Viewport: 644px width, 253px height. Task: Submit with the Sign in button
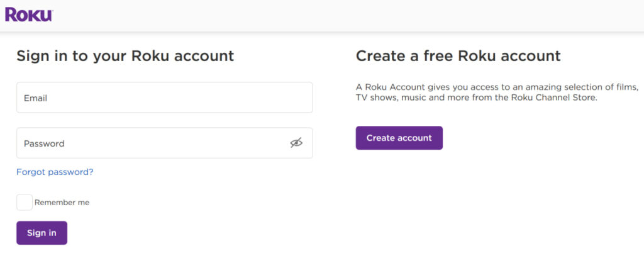pos(42,233)
